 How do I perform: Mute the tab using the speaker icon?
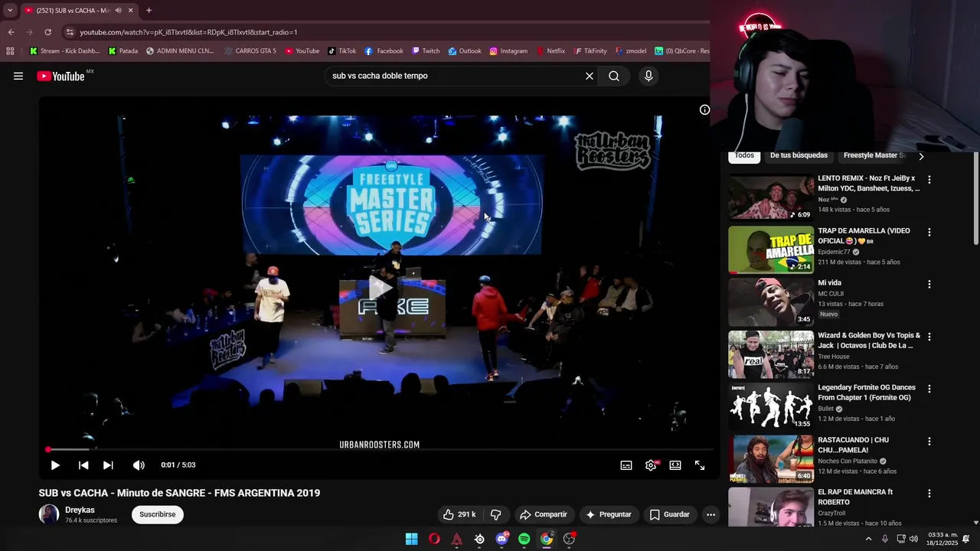click(x=118, y=11)
